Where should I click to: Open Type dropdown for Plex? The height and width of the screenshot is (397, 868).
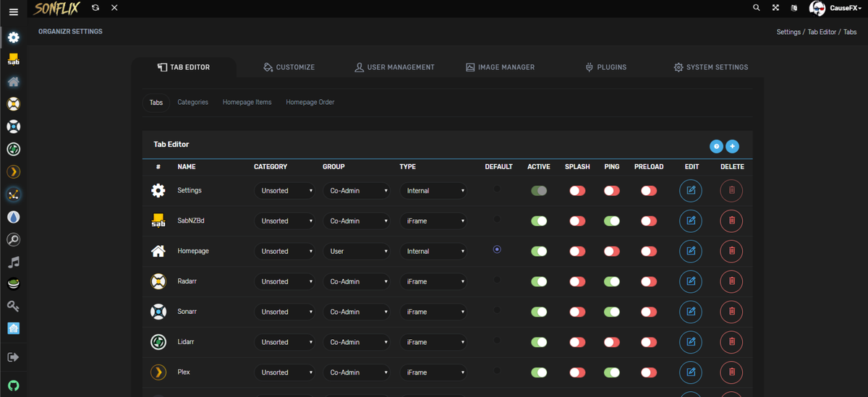(x=433, y=372)
